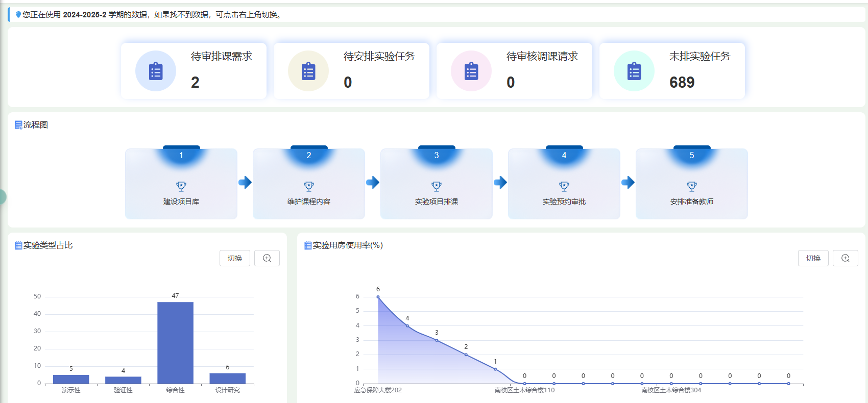
Task: Select step 3 实验项目排课
Action: point(437,184)
